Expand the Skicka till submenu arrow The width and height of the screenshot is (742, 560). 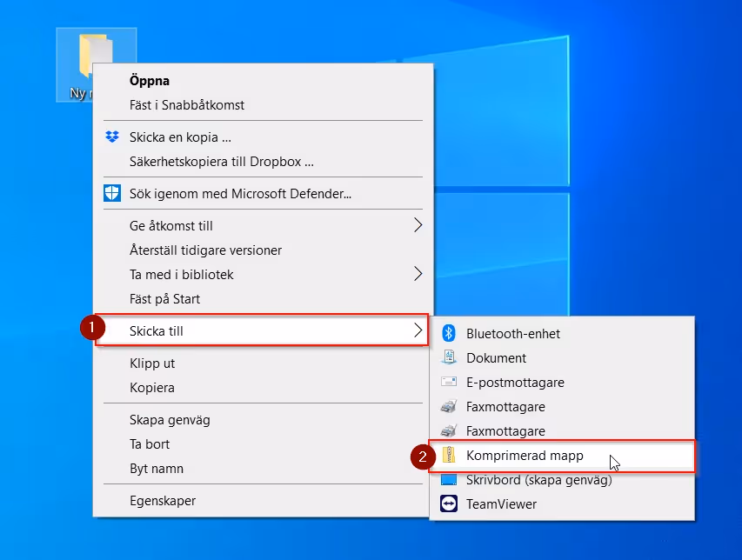point(418,330)
